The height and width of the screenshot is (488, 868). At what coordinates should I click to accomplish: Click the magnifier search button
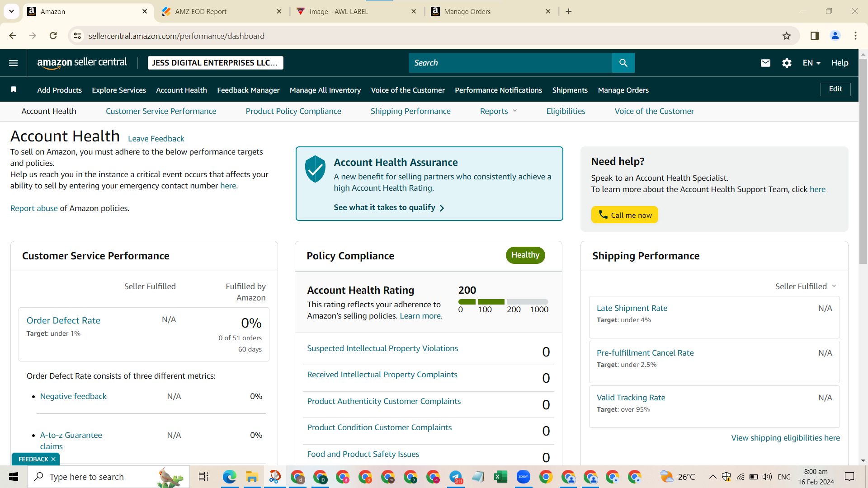[623, 63]
